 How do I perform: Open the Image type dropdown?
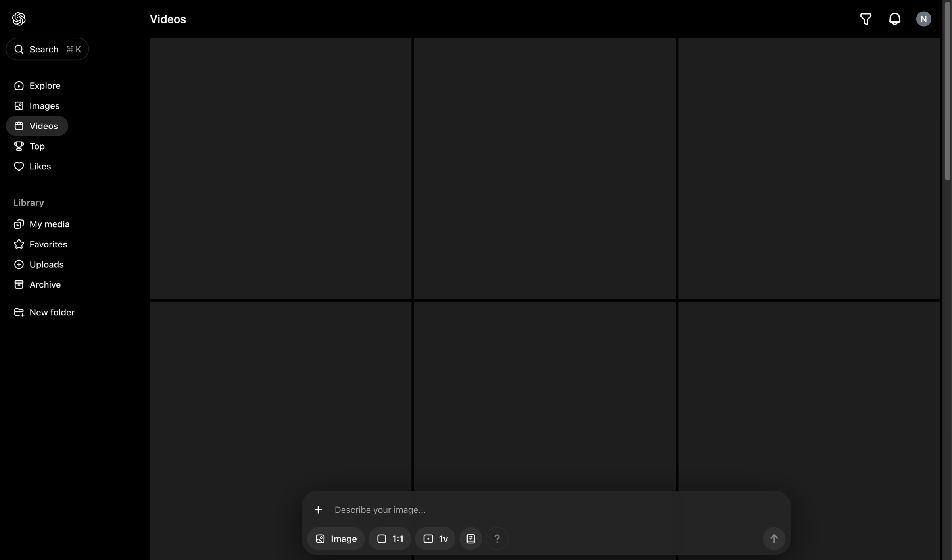click(336, 539)
